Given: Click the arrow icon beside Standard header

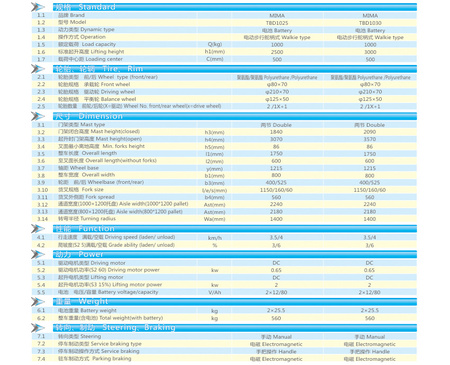Looking at the screenshot, I should (38, 6).
